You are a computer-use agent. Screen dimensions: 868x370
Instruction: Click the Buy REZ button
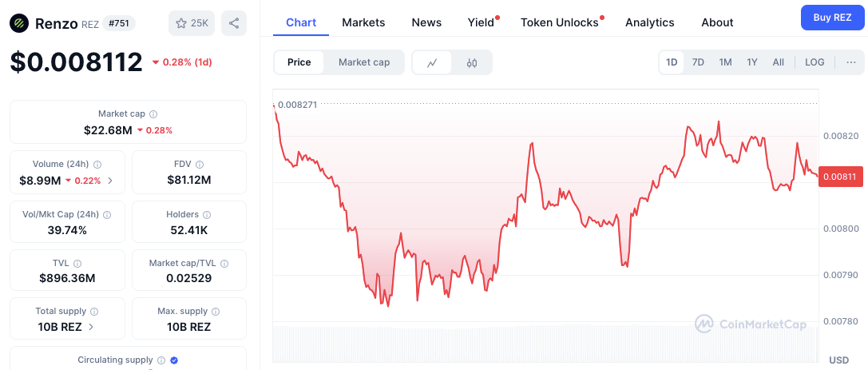[x=832, y=17]
